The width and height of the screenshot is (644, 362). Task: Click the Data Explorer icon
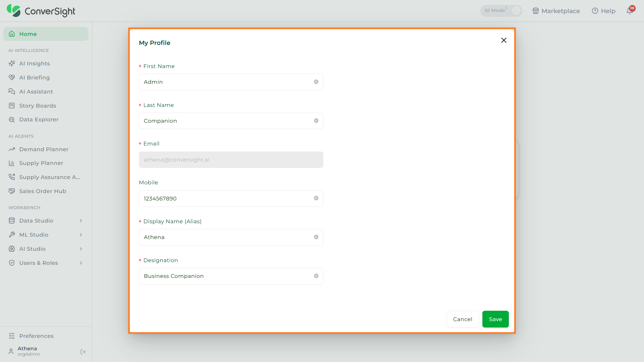(x=12, y=120)
